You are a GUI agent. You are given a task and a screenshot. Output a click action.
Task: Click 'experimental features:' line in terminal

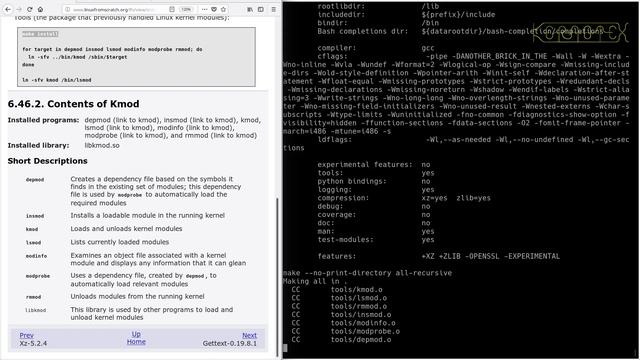coord(374,164)
